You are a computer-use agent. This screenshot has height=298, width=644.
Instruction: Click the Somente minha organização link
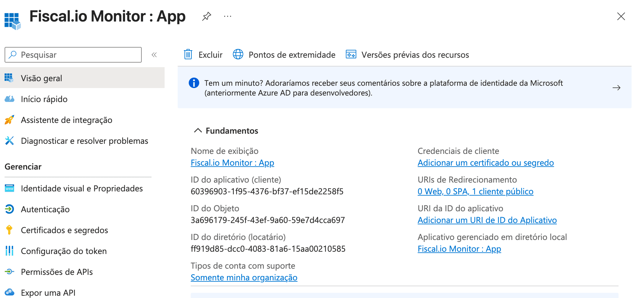pyautogui.click(x=244, y=277)
